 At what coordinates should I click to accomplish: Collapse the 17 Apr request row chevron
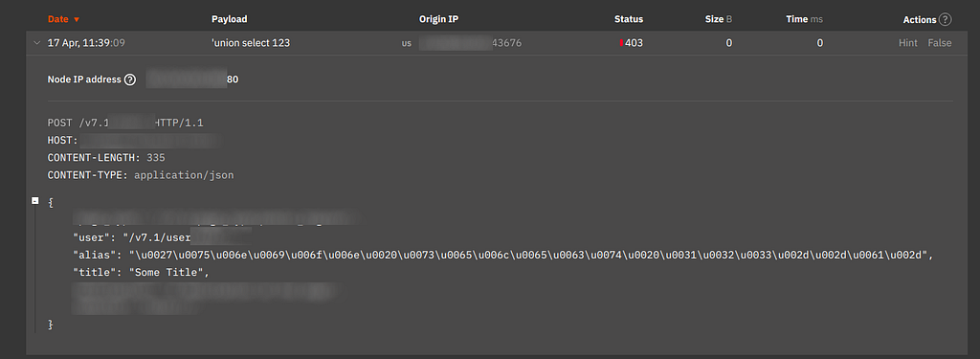tap(37, 43)
